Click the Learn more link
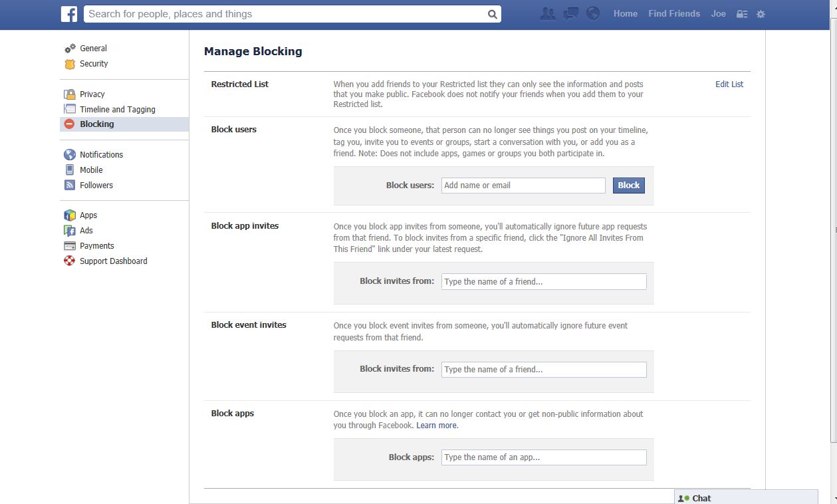 tap(437, 426)
